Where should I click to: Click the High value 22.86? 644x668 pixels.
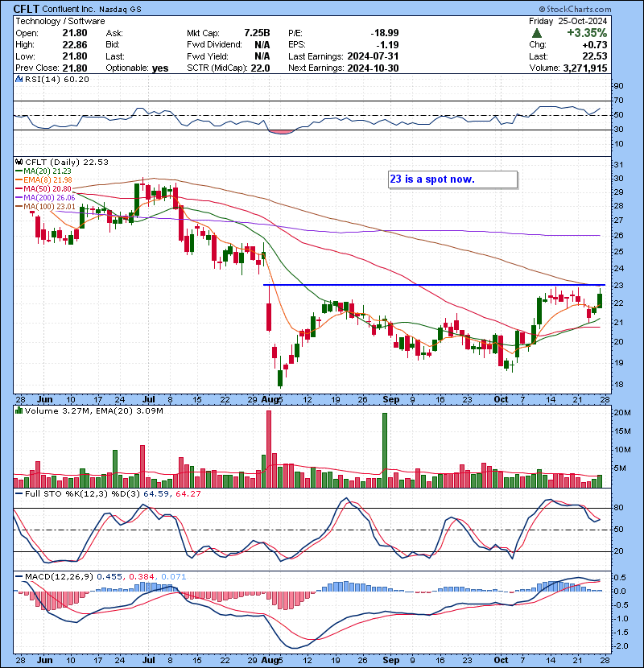point(75,44)
